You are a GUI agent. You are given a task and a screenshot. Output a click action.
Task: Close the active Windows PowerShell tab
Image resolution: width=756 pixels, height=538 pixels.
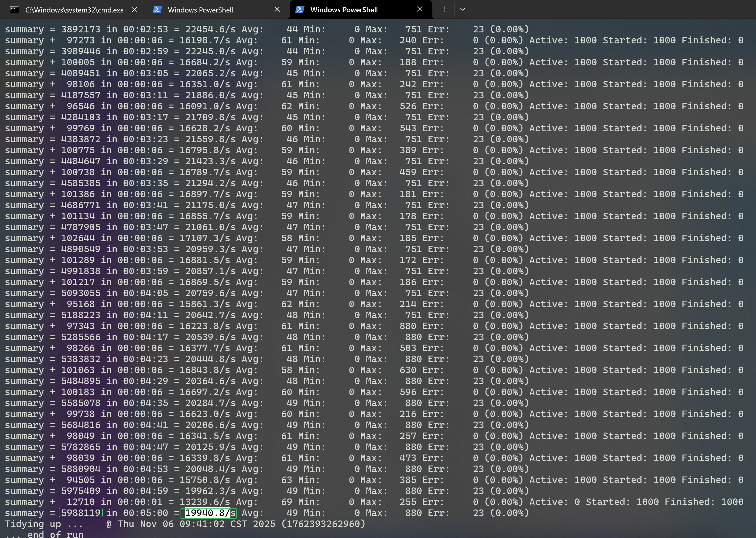(x=420, y=9)
